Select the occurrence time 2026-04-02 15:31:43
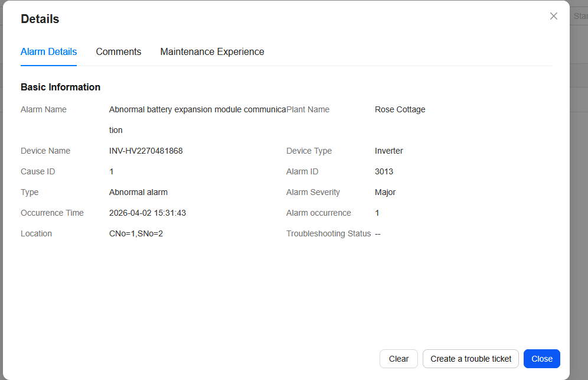Viewport: 588px width, 380px height. tap(148, 213)
